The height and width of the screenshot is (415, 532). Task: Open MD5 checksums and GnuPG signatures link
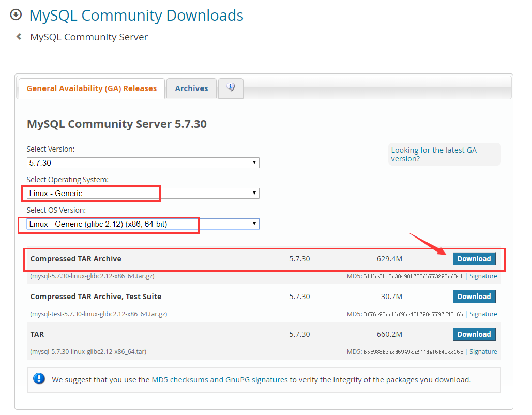[x=220, y=380]
